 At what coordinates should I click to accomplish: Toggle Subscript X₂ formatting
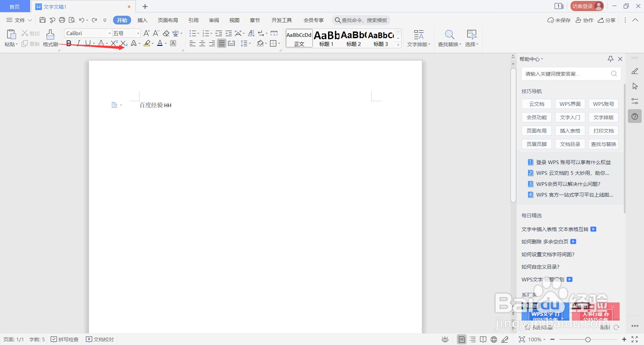tap(124, 43)
